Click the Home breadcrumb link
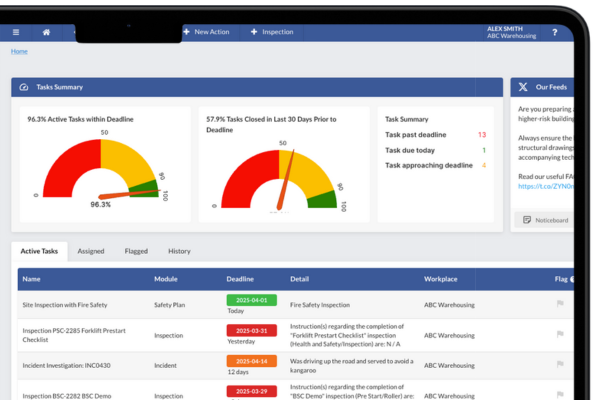This screenshot has width=600, height=400. point(19,51)
